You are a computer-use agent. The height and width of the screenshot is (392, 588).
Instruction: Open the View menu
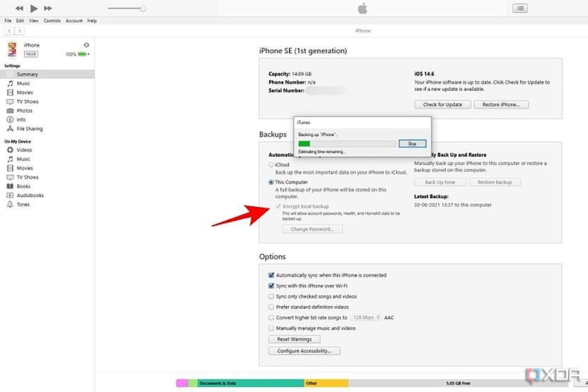tap(34, 21)
